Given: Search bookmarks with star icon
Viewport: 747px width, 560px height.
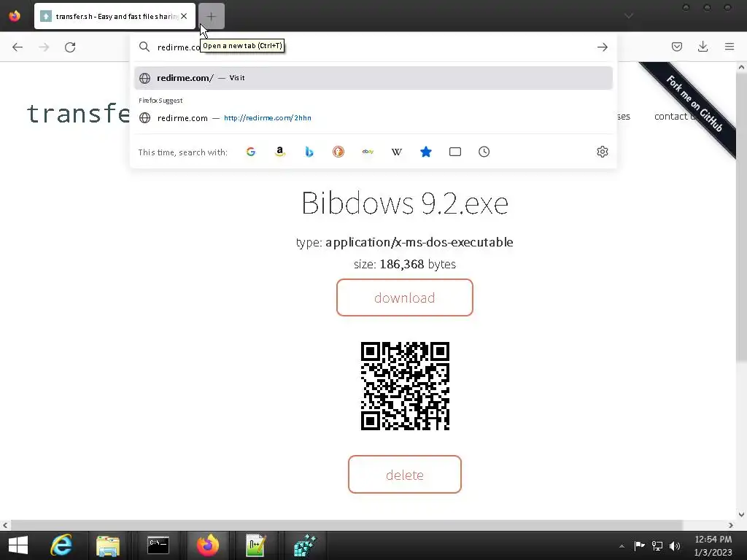Looking at the screenshot, I should [x=426, y=152].
